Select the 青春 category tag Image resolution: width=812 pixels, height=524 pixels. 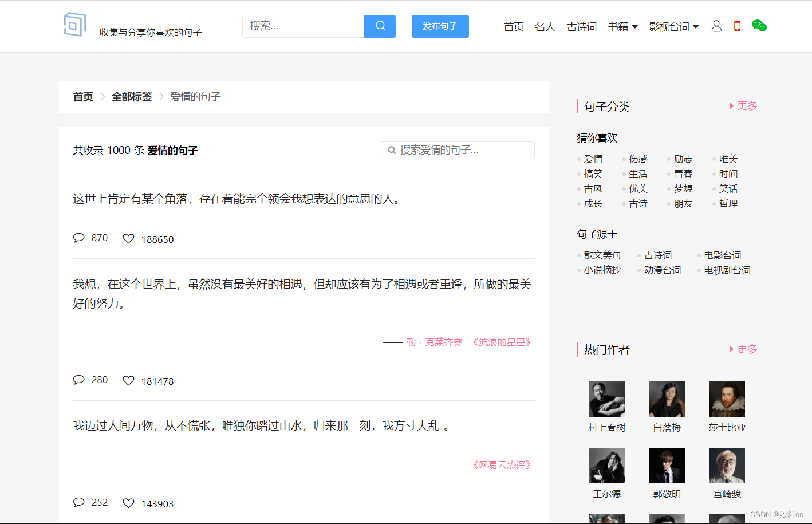point(683,174)
